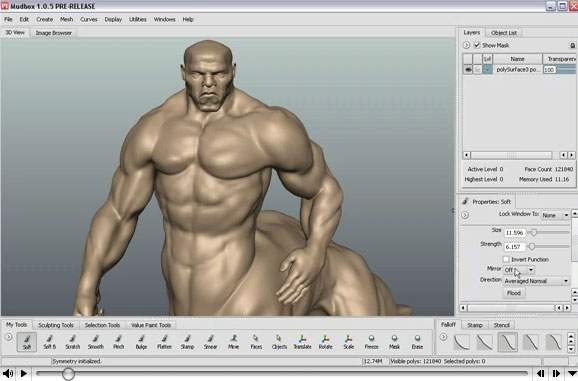Play the video
This screenshot has width=578, height=381.
24,373
